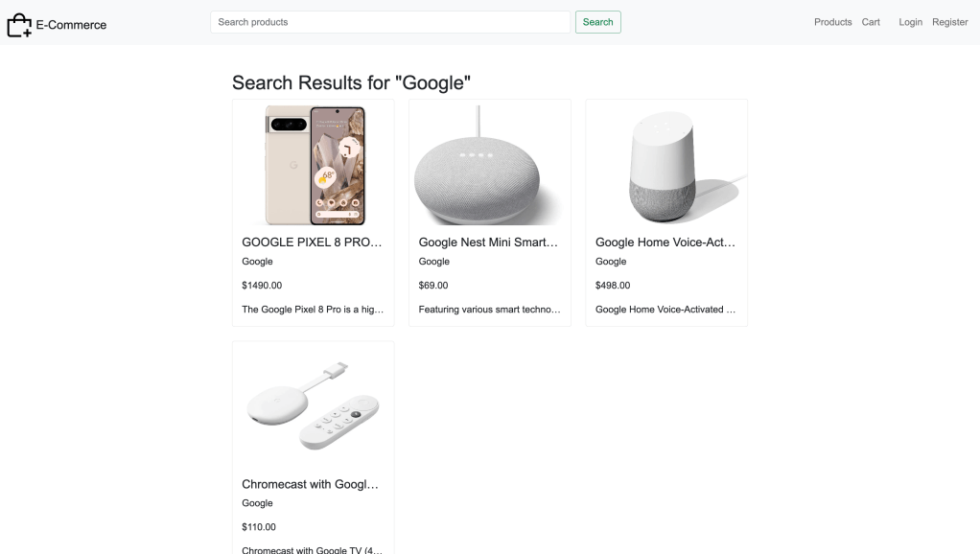980x554 pixels.
Task: Open the Register link in the navbar
Action: (949, 22)
